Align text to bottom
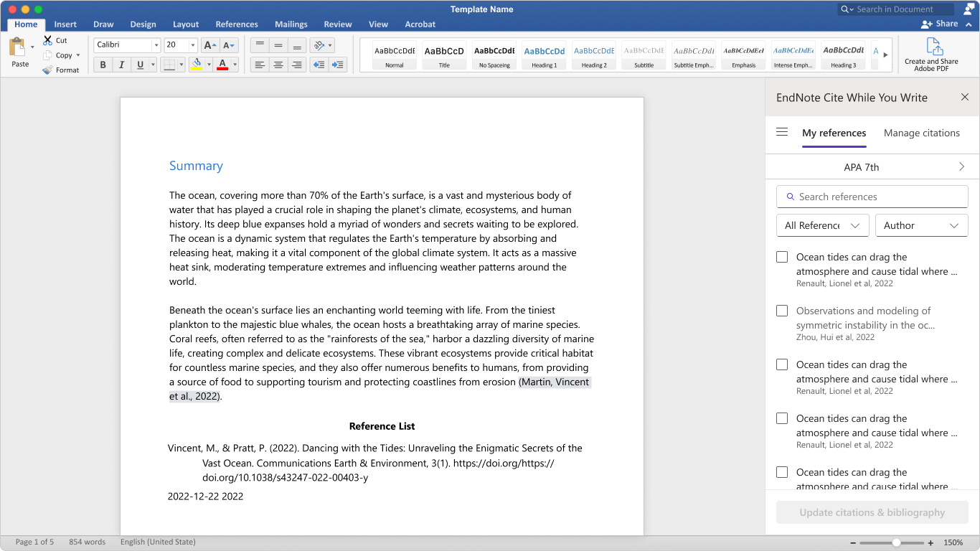980x551 pixels. [297, 45]
